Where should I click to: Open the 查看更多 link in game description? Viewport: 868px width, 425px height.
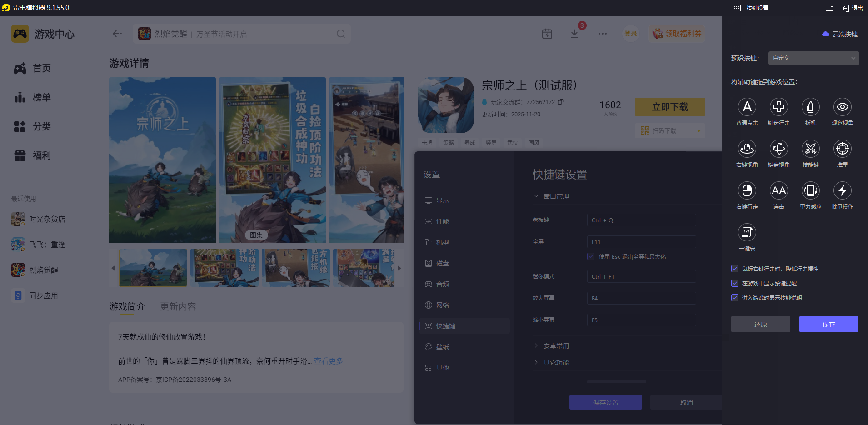click(328, 361)
